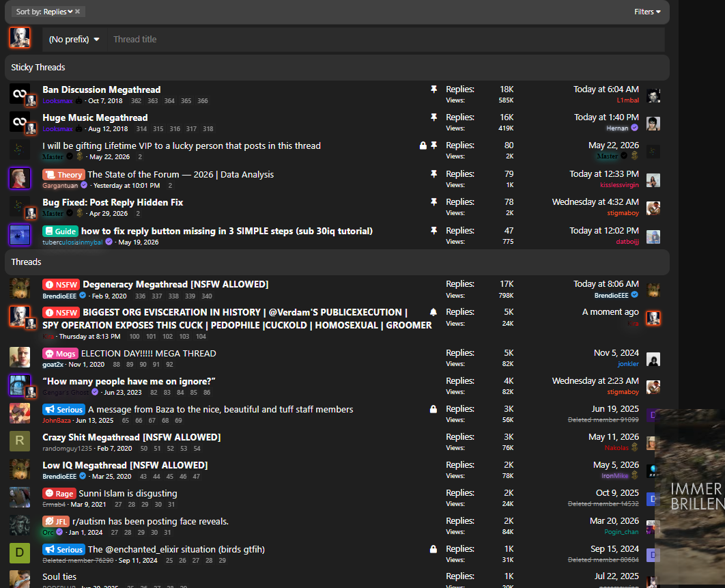Click the Serious tag on enchanted_elixir thread
Viewport: 725px width, 588px height.
(63, 550)
